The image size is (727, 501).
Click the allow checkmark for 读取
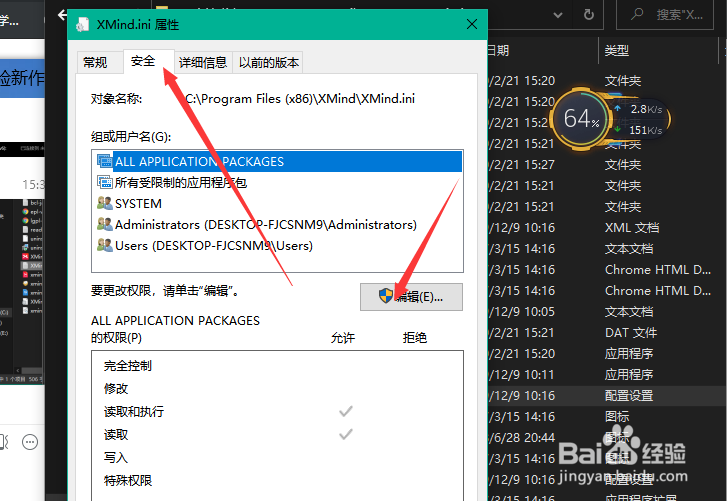(346, 434)
